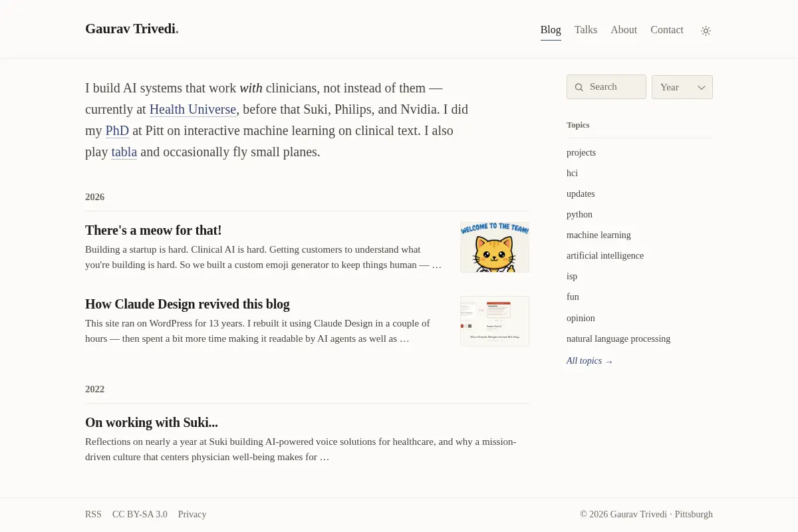Screen dimensions: 798x532
Task: Click the Gaurav Trivedi site title
Action: (x=132, y=29)
